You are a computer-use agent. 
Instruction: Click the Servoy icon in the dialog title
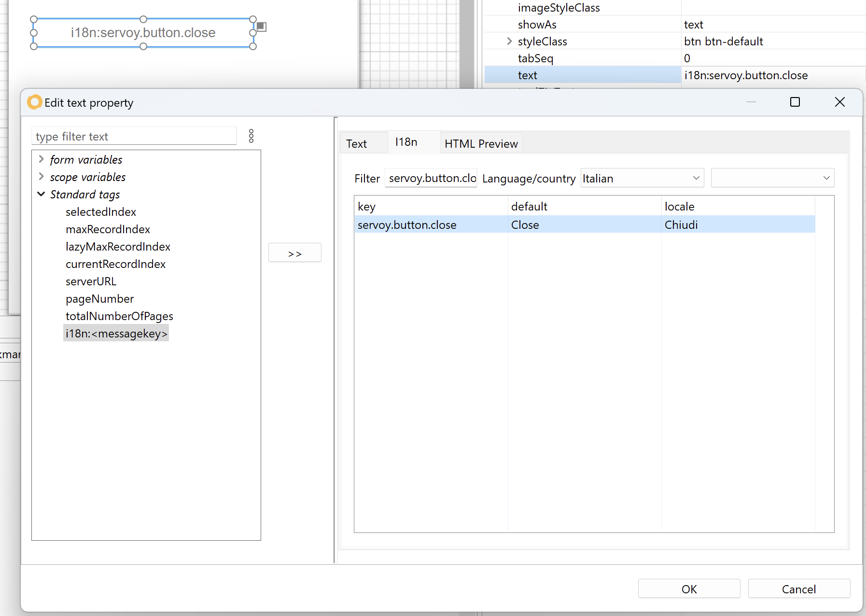34,102
